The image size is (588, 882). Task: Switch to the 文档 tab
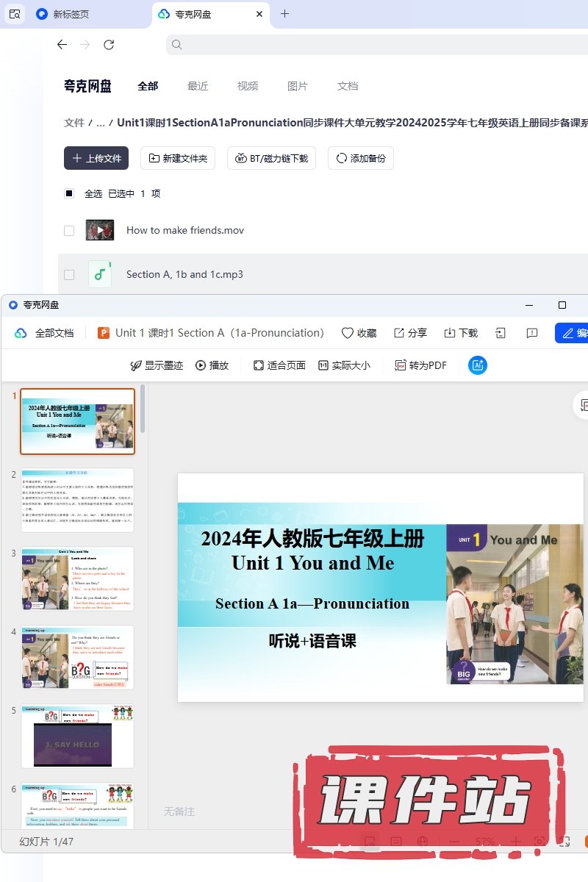click(x=348, y=86)
